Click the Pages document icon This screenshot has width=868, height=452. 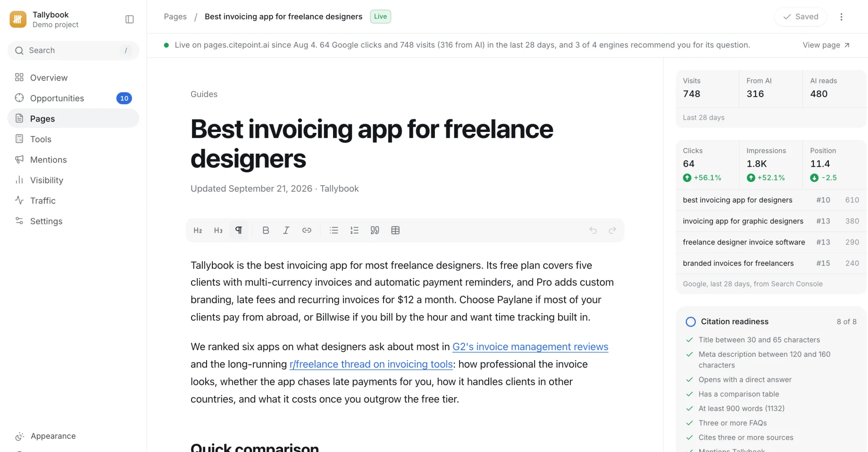pyautogui.click(x=19, y=118)
